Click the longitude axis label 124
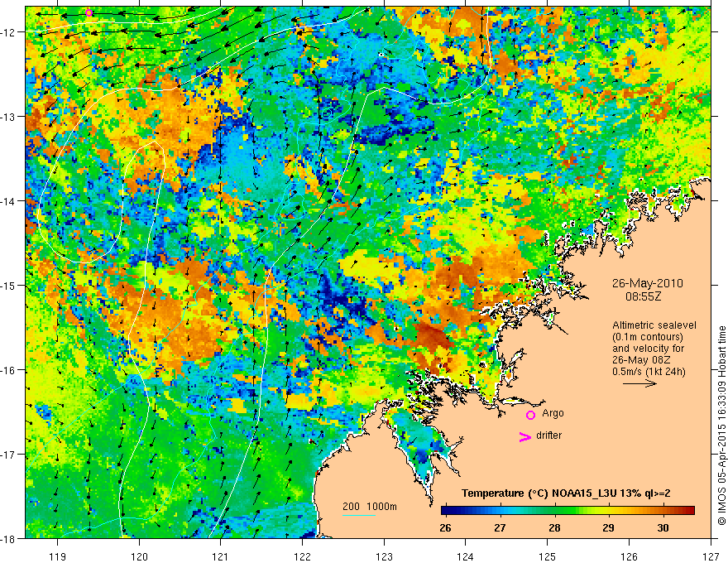The image size is (728, 563). (466, 556)
